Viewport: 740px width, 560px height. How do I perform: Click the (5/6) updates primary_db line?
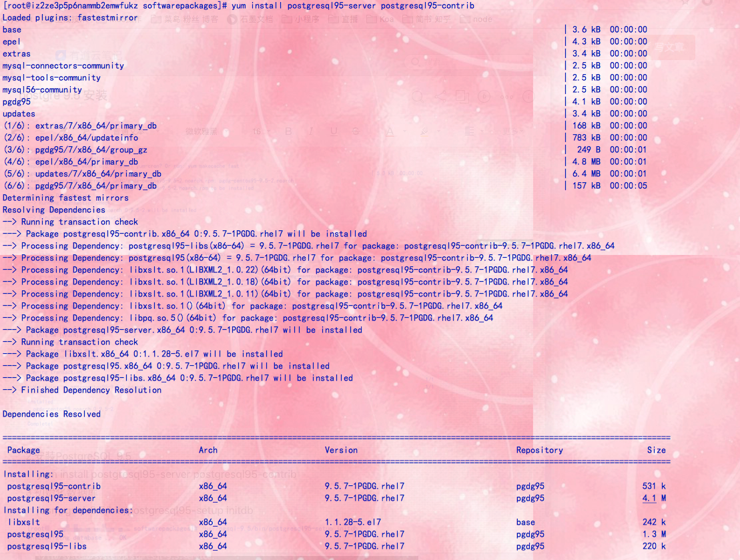[83, 174]
